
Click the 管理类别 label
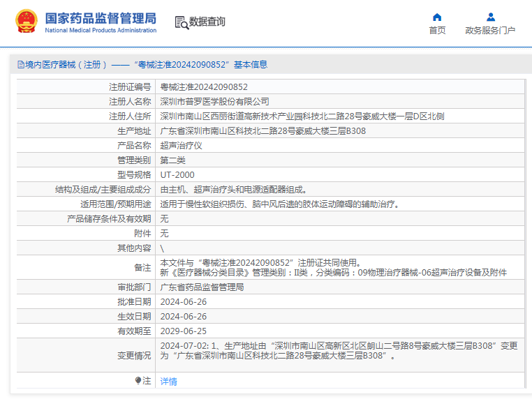click(134, 160)
